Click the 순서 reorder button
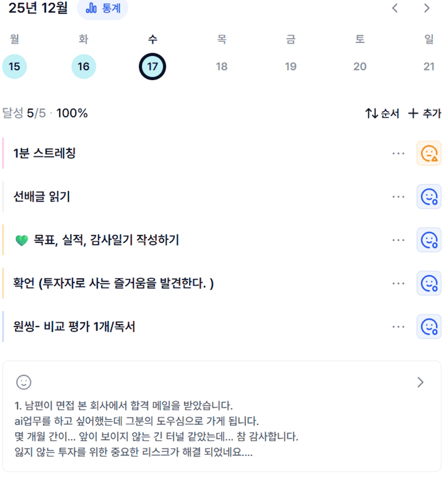Image resolution: width=448 pixels, height=478 pixels. click(382, 113)
